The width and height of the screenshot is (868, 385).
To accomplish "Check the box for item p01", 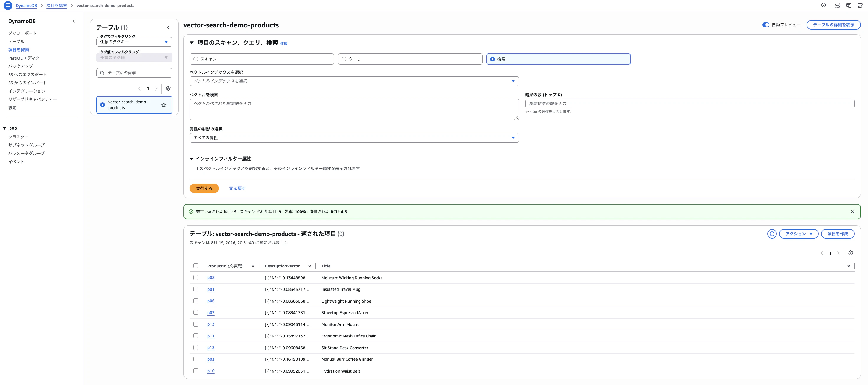I will click(196, 289).
